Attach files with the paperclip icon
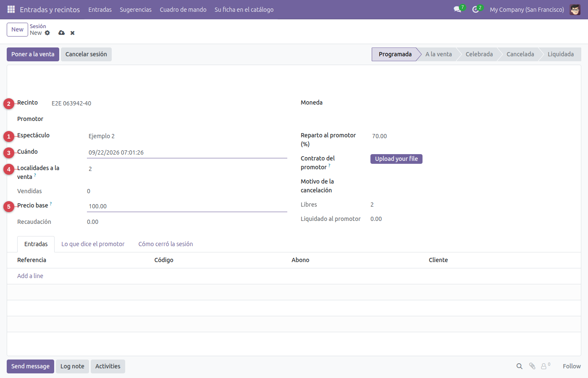Screen dimensions: 588x378 click(x=532, y=366)
